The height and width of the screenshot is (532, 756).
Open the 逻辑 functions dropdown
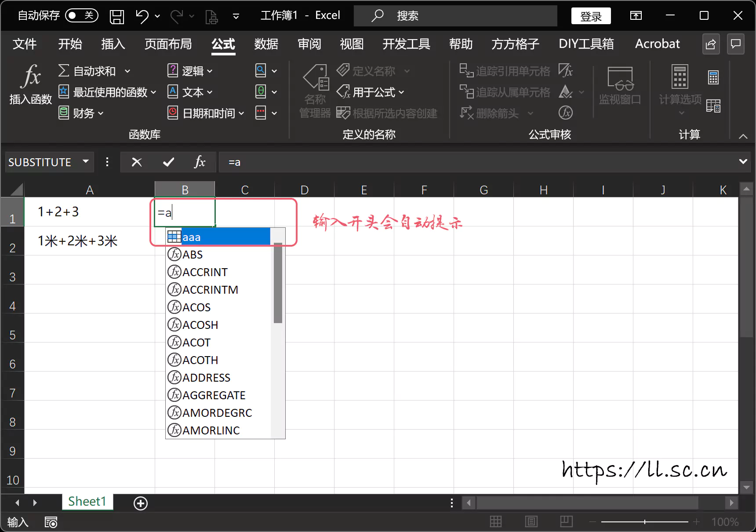[191, 71]
